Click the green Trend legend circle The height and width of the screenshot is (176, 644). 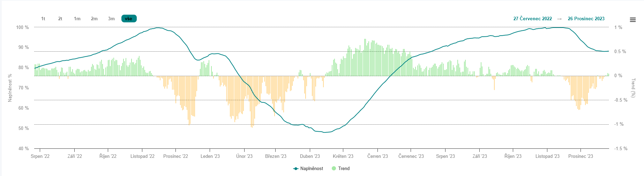pos(334,169)
